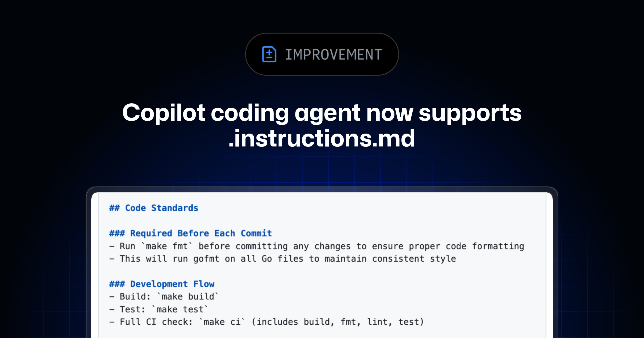Place cursor on "(includes build, fmt, lint, test)"
Screen dimensions: 644x338
[x=338, y=322]
